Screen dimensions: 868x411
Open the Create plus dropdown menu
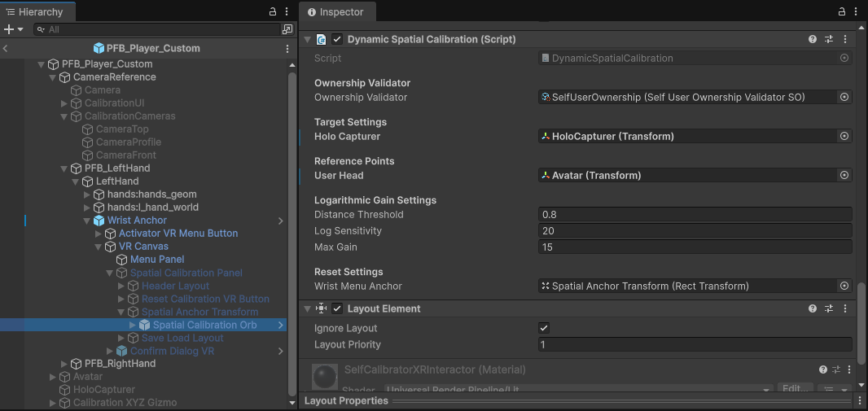(x=14, y=29)
